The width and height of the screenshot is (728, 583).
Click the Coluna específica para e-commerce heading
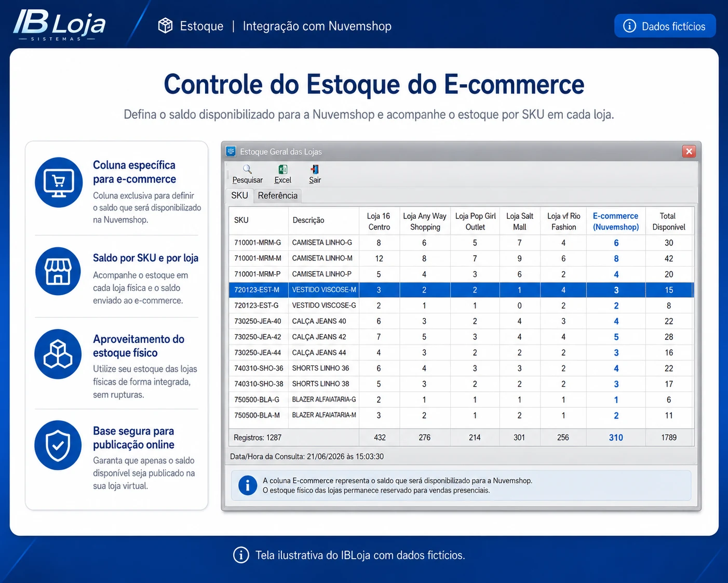point(134,172)
